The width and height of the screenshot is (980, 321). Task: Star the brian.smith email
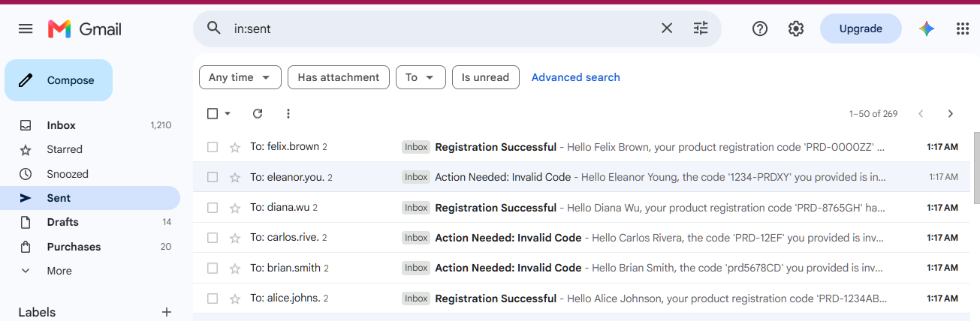pos(235,268)
